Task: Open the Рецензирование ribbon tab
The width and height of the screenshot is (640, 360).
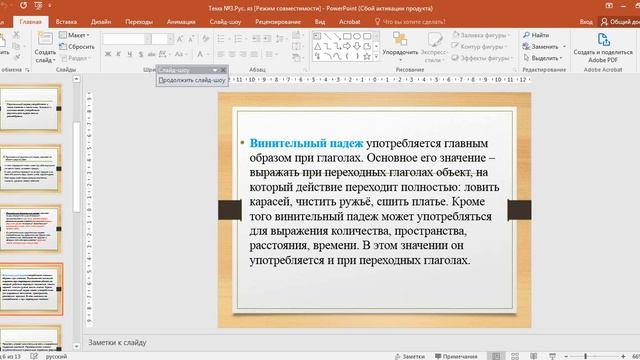Action: (278, 22)
